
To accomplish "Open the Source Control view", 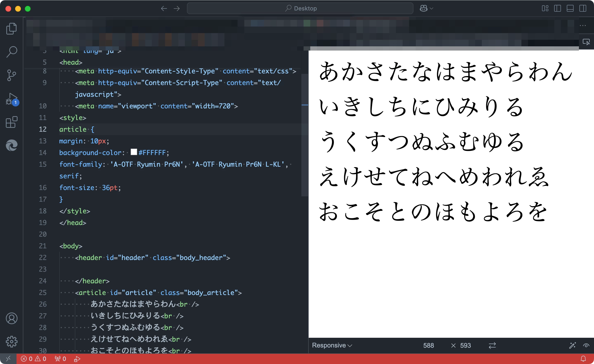I will coord(11,75).
